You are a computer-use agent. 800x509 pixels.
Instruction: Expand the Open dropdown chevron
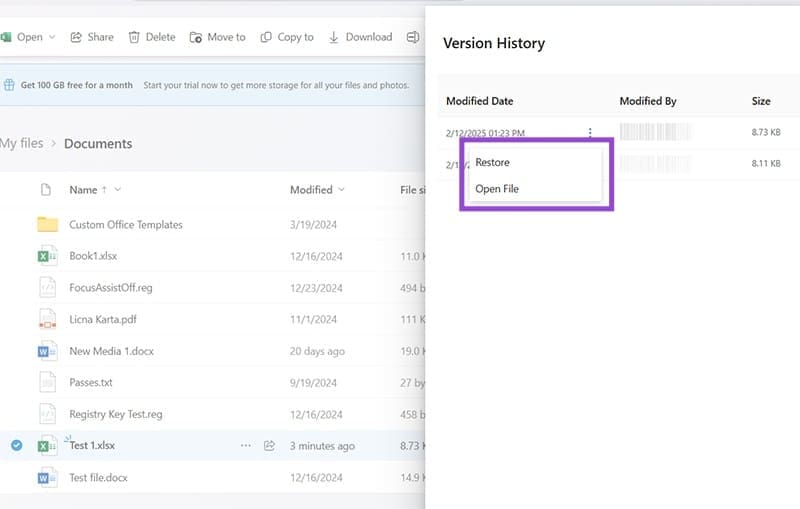point(52,37)
